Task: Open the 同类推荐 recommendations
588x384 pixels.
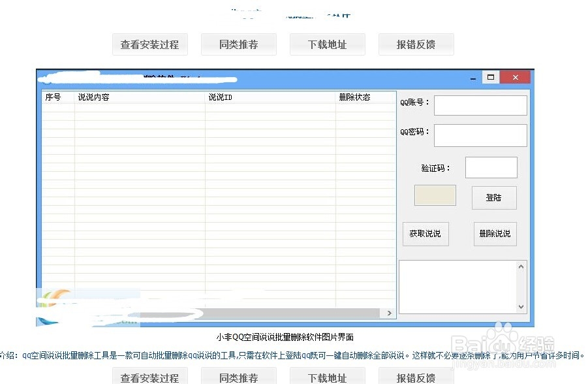Action: tap(239, 44)
